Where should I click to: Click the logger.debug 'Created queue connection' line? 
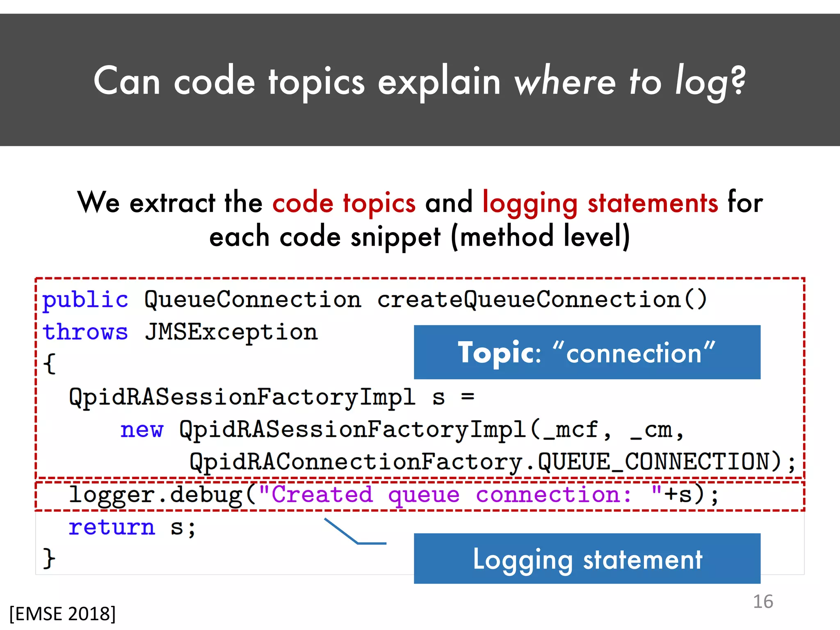(x=394, y=495)
